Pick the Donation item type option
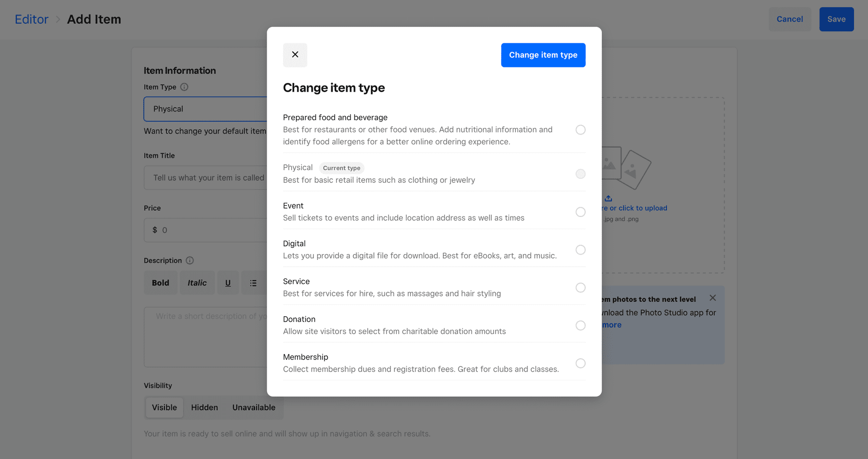Screen dimensions: 868x459 tap(581, 325)
